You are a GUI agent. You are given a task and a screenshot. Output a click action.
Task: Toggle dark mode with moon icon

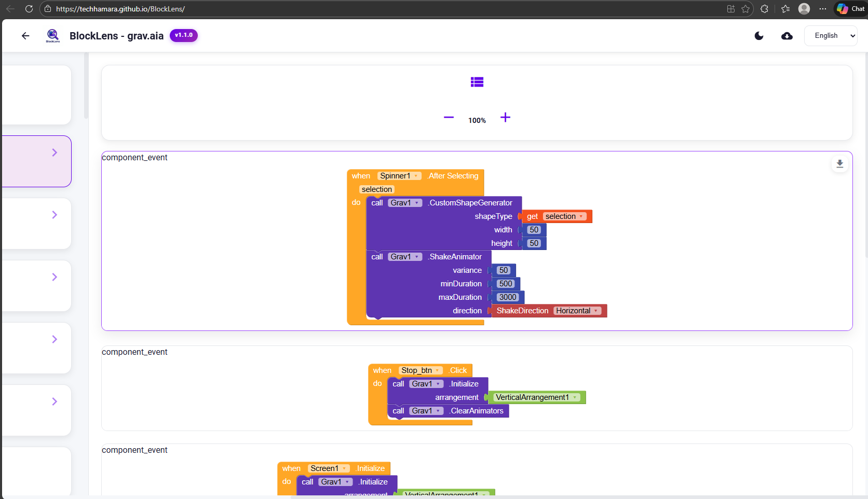coord(759,36)
